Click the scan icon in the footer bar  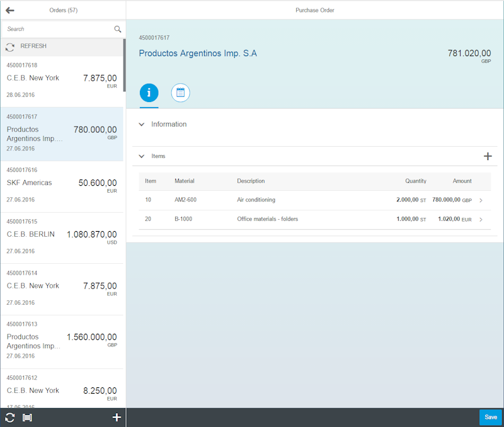tap(26, 417)
